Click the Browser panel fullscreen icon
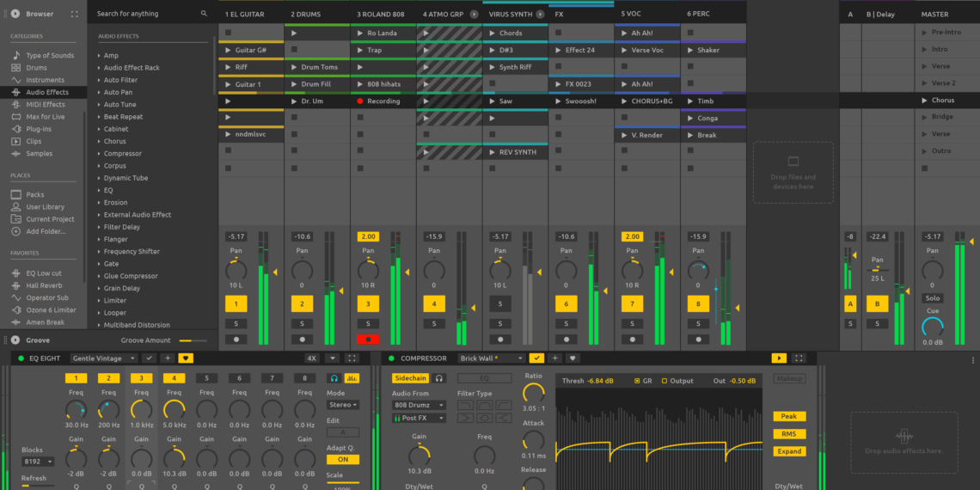 point(74,14)
